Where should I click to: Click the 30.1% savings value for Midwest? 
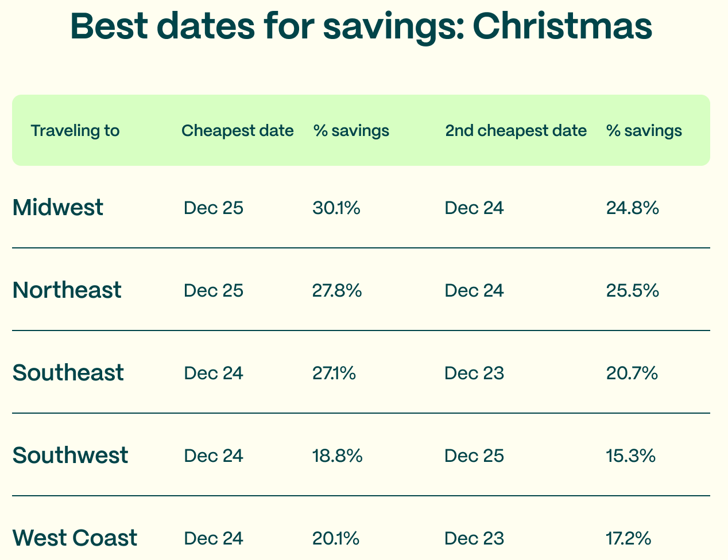click(336, 208)
